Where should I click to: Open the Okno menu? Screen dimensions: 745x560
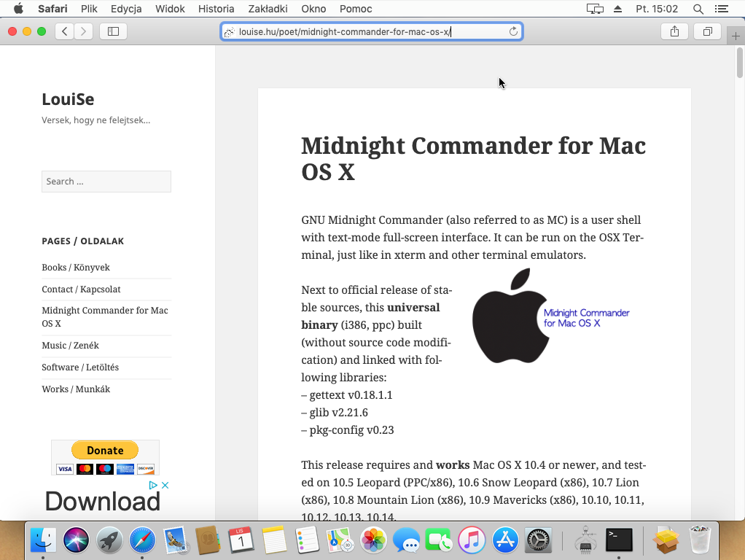click(x=313, y=9)
